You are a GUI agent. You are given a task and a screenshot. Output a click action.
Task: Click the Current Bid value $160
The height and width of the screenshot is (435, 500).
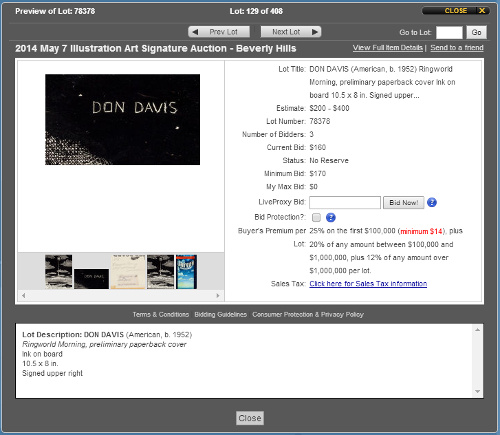317,147
